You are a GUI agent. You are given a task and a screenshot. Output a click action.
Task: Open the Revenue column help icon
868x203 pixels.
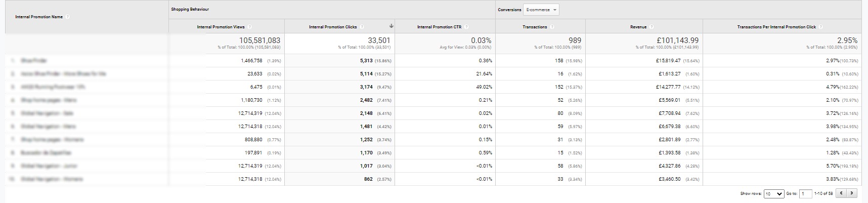(652, 27)
